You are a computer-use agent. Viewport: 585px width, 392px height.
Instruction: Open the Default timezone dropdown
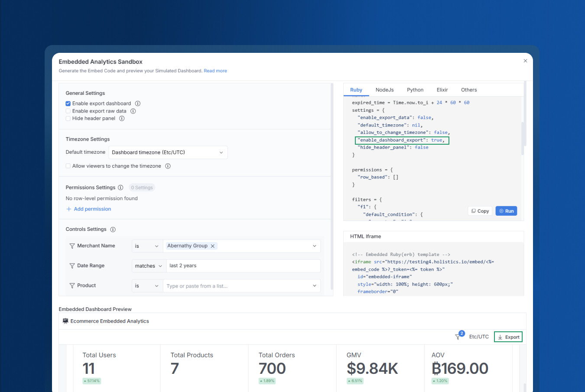pyautogui.click(x=168, y=152)
